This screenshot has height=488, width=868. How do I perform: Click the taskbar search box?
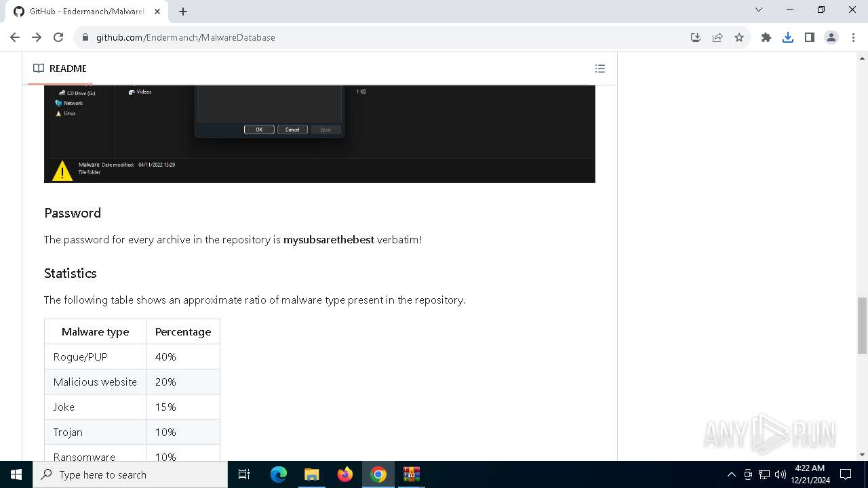(x=130, y=474)
